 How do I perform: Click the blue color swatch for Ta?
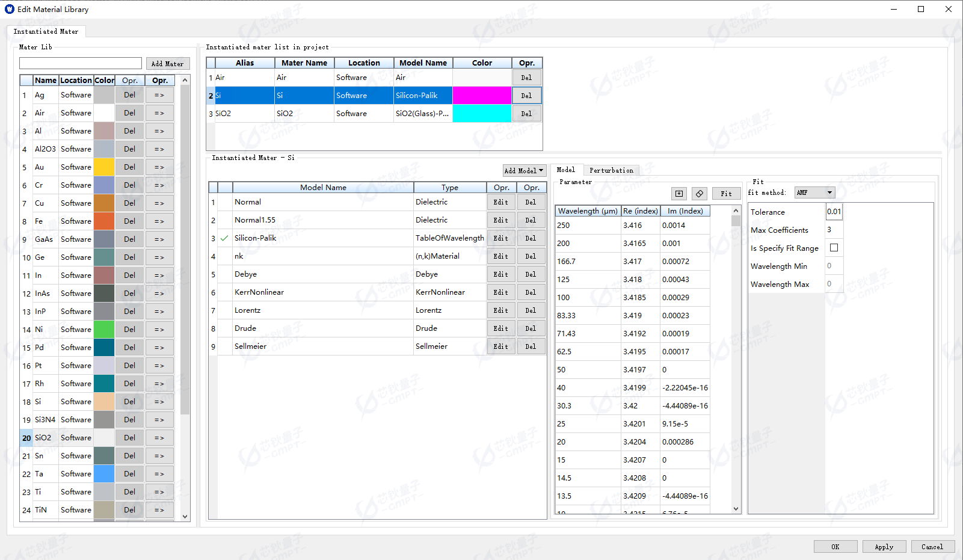point(104,474)
